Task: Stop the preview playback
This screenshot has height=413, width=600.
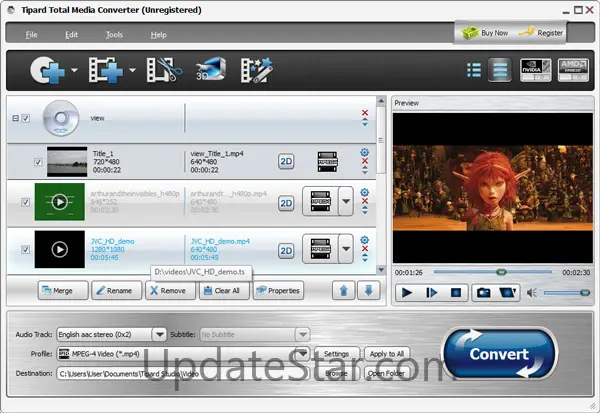Action: [456, 293]
